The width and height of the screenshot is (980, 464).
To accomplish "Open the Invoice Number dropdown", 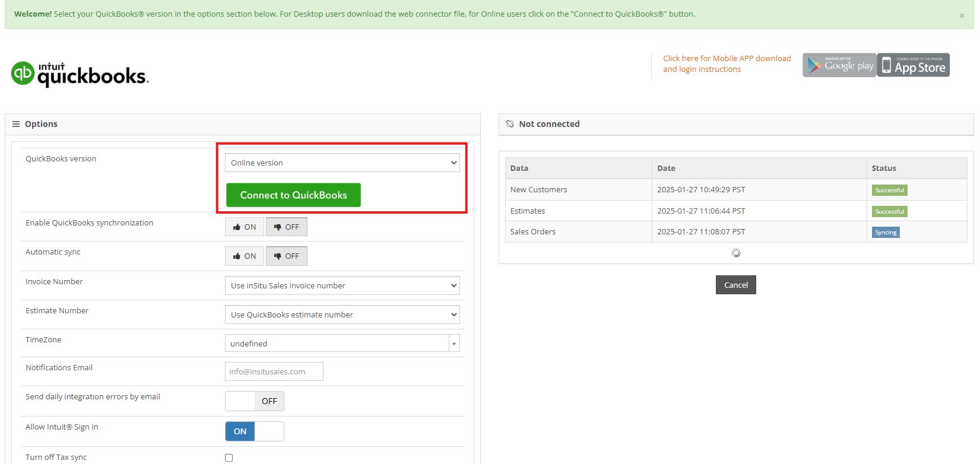I will (x=342, y=285).
